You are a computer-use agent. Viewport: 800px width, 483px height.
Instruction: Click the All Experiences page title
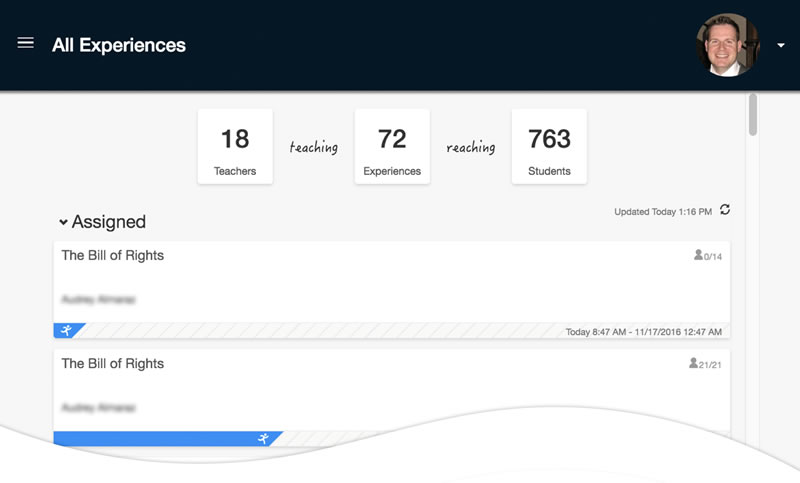click(x=119, y=45)
